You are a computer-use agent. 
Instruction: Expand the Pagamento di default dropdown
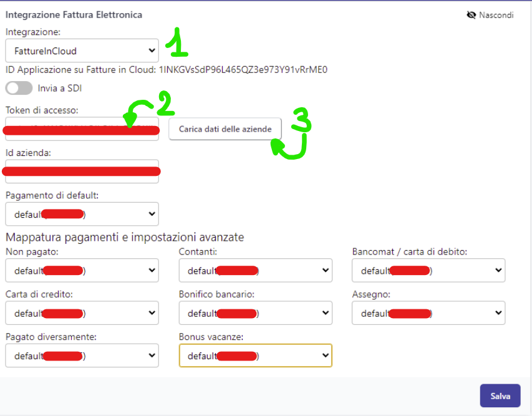click(82, 214)
